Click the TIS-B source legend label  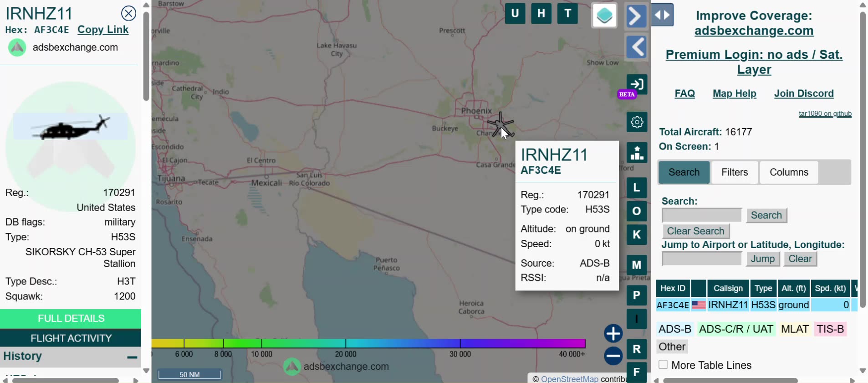830,329
